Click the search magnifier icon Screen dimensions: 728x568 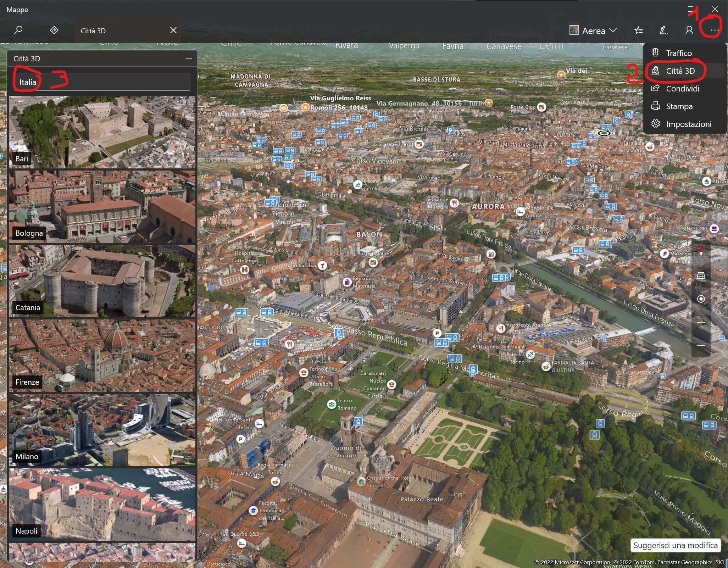pos(18,30)
